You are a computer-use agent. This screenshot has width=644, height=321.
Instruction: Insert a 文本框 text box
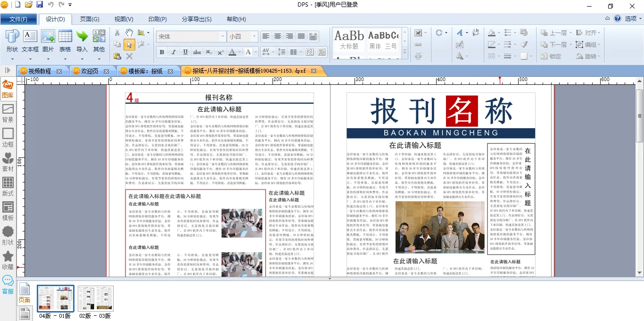(x=30, y=41)
